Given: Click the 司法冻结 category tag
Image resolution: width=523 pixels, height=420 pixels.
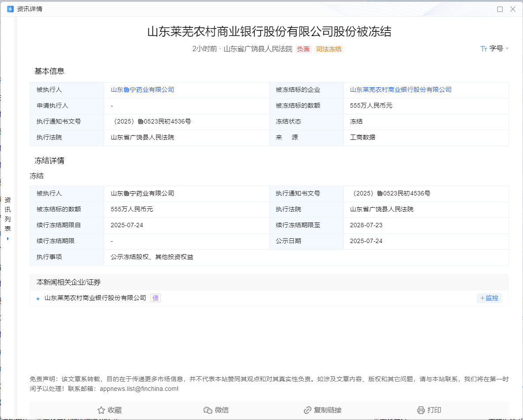Looking at the screenshot, I should (x=329, y=49).
